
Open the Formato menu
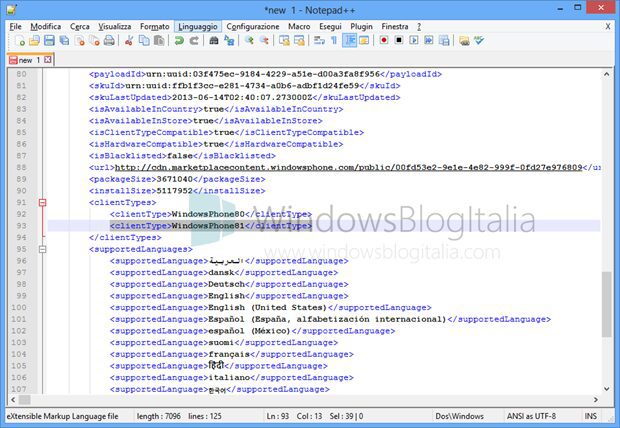(155, 27)
